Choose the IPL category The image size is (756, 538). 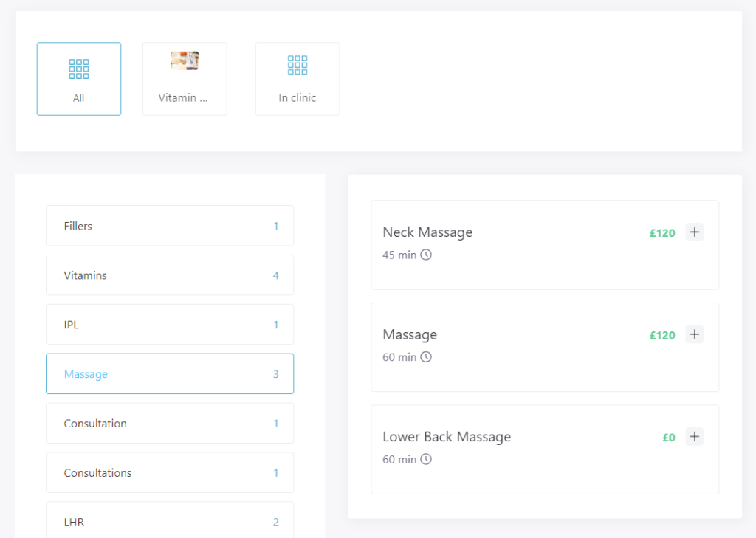pyautogui.click(x=170, y=325)
